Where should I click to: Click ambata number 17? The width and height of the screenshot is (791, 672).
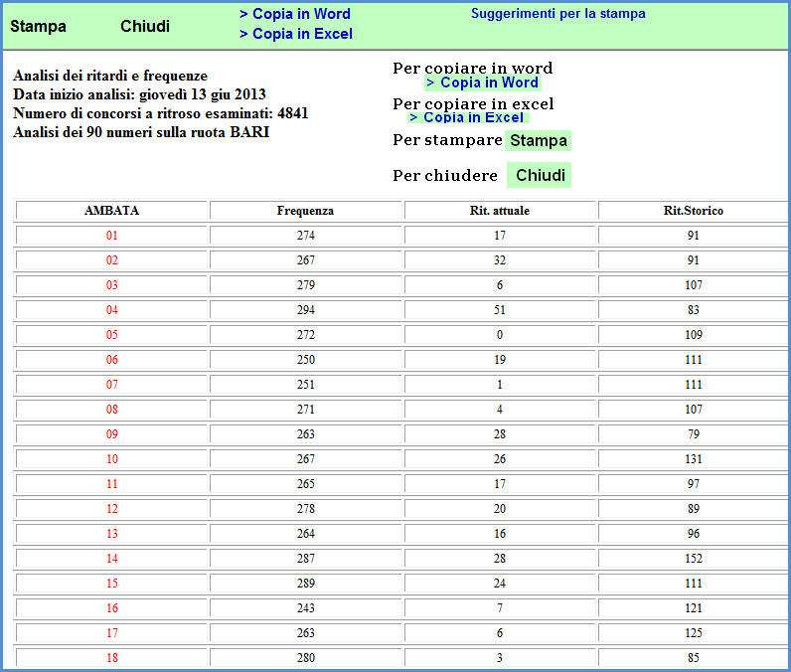click(112, 632)
